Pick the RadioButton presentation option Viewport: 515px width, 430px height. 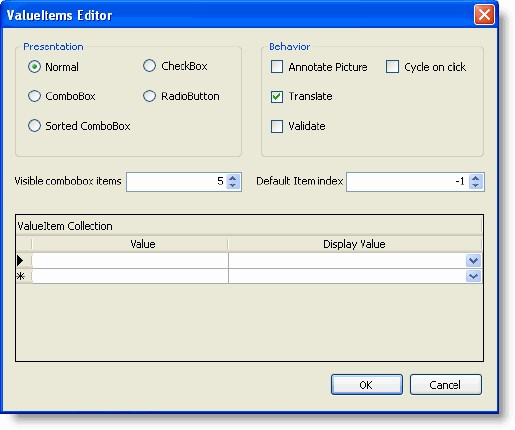(149, 96)
